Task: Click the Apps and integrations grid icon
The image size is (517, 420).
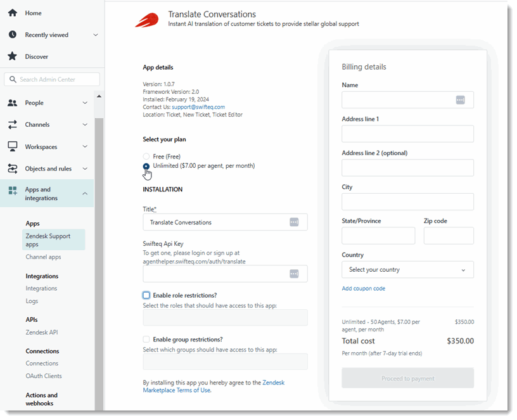Action: (13, 191)
